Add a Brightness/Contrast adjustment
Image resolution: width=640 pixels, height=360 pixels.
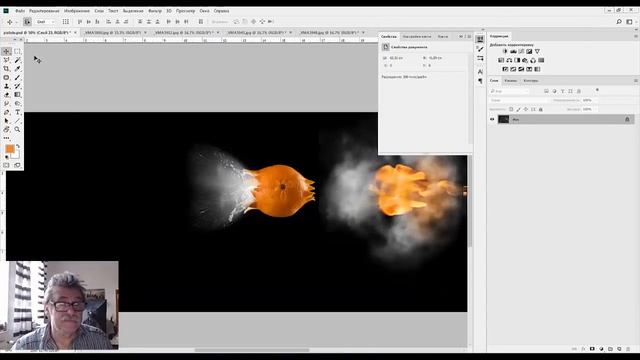505,51
